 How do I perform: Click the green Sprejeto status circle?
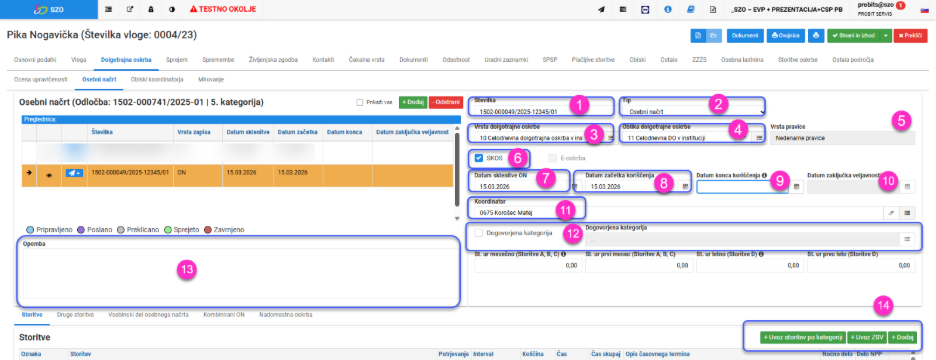[x=168, y=229]
